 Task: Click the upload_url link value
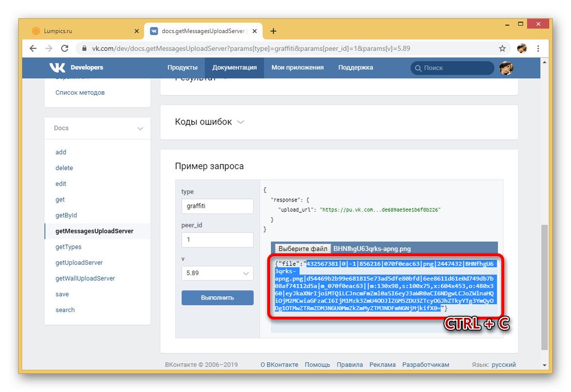pos(380,210)
